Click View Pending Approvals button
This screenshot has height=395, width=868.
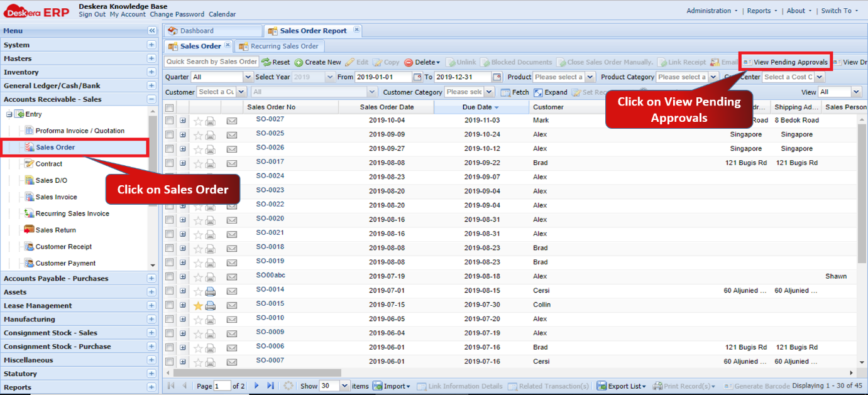click(x=786, y=62)
